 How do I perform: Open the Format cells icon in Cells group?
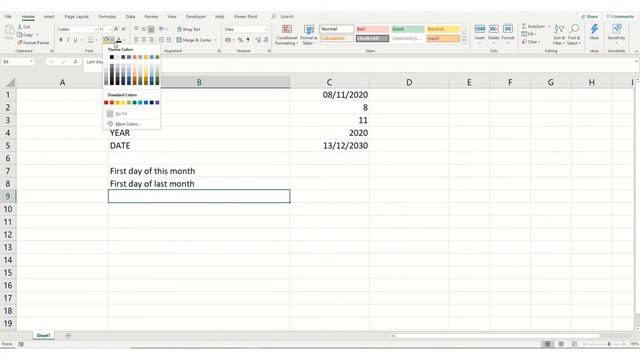click(508, 29)
